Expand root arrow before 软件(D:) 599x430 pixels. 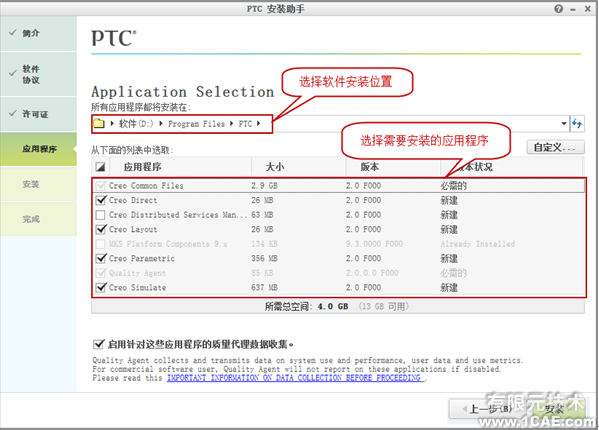[x=112, y=123]
